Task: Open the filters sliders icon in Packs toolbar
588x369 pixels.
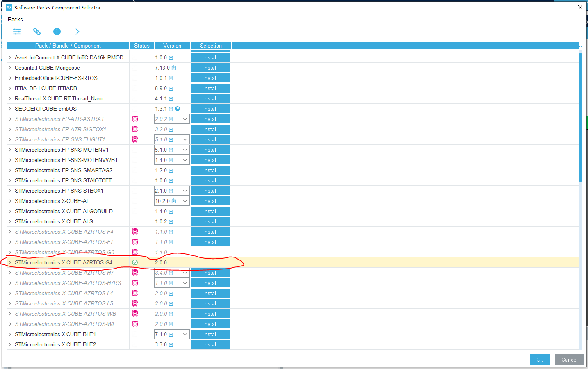Action: tap(17, 32)
